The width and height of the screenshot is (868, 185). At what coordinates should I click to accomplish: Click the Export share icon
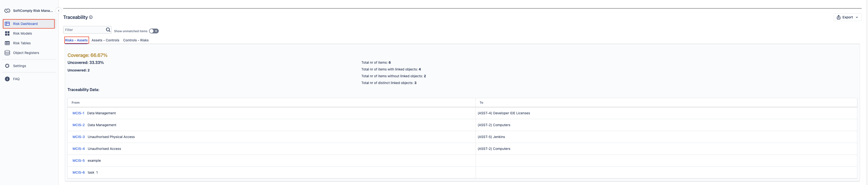point(838,17)
